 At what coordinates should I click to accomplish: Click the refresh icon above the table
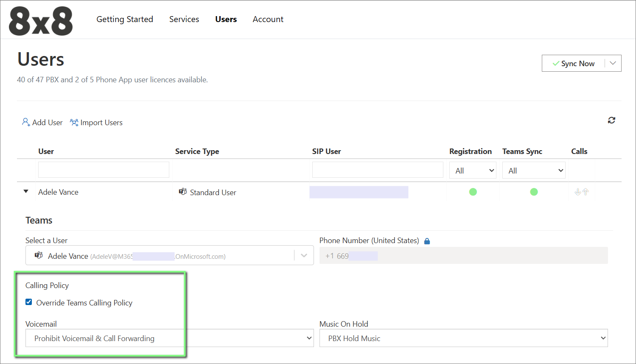(611, 120)
